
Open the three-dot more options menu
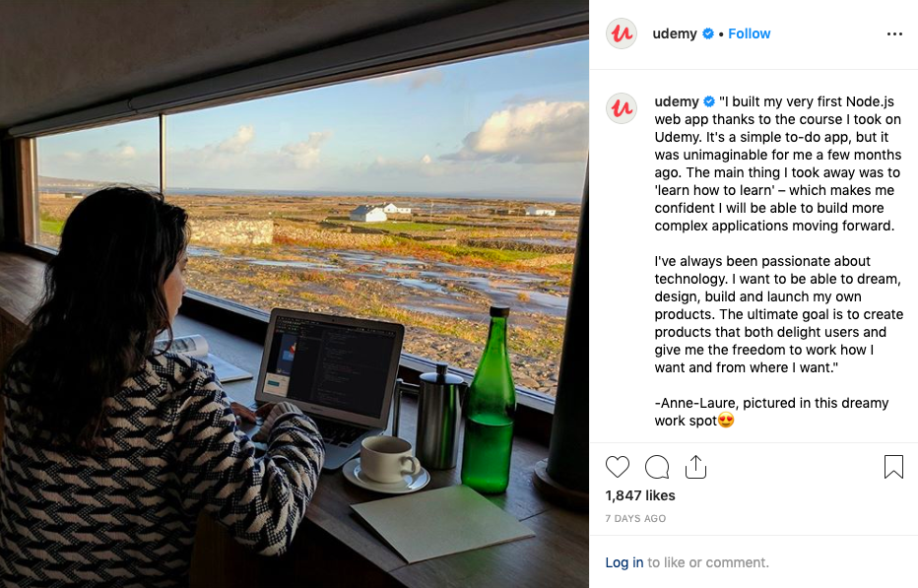coord(894,33)
